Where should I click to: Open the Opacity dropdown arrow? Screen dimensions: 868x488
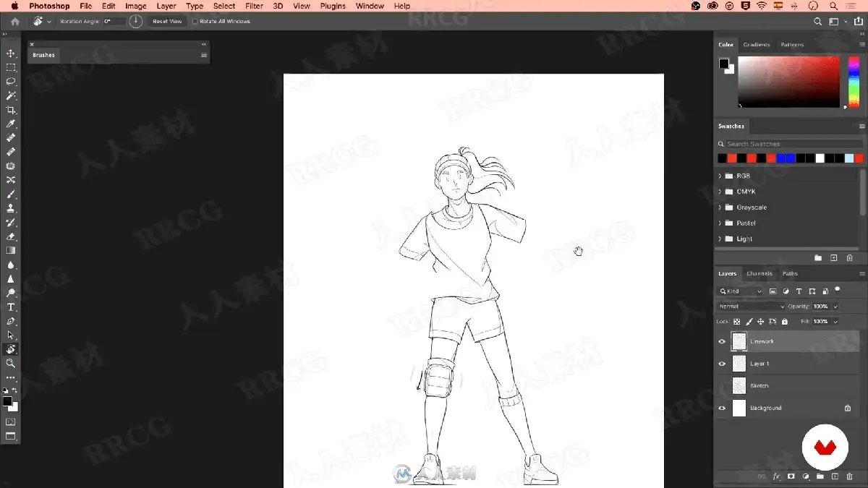[835, 307]
